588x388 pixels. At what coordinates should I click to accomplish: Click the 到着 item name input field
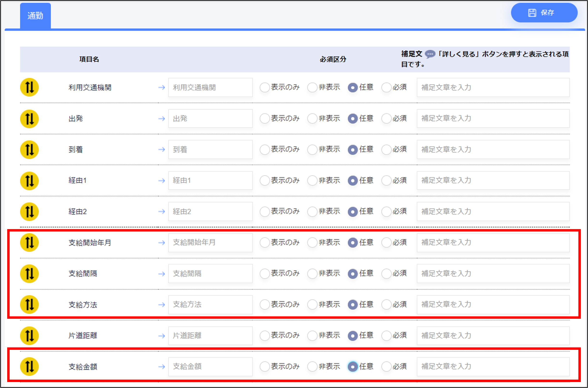tap(210, 150)
